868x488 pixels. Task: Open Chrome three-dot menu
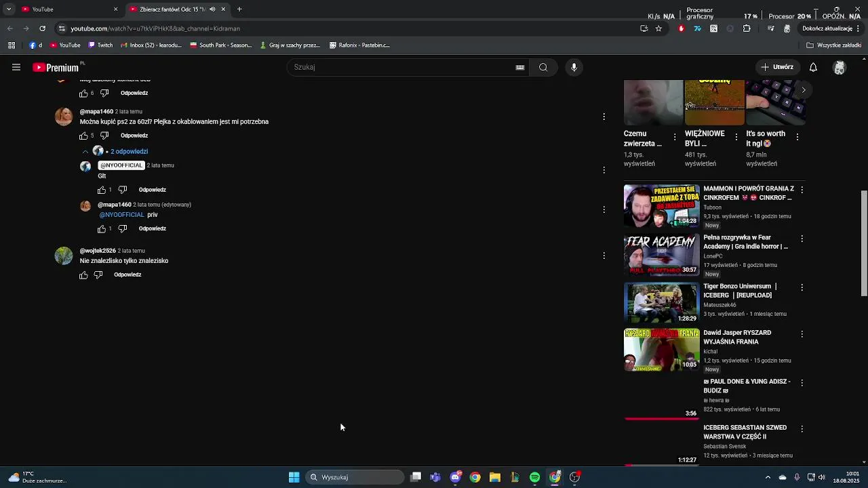click(859, 28)
